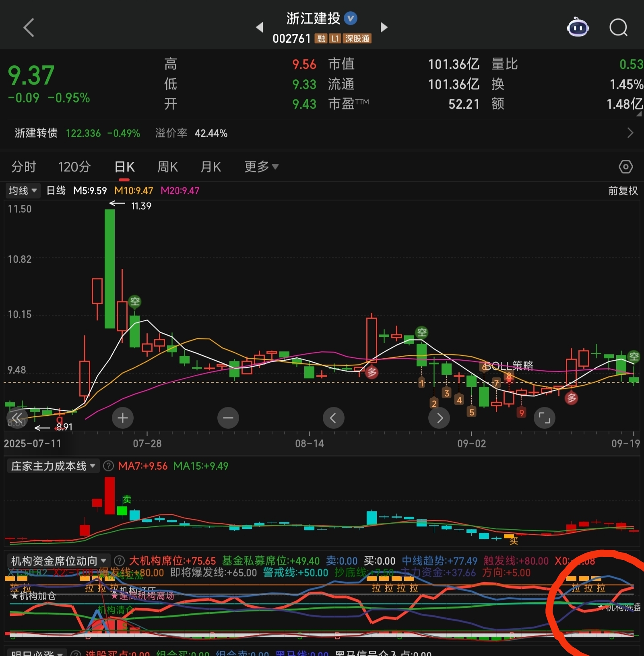The width and height of the screenshot is (644, 656).
Task: Switch to 分时 tab
Action: pyautogui.click(x=24, y=167)
